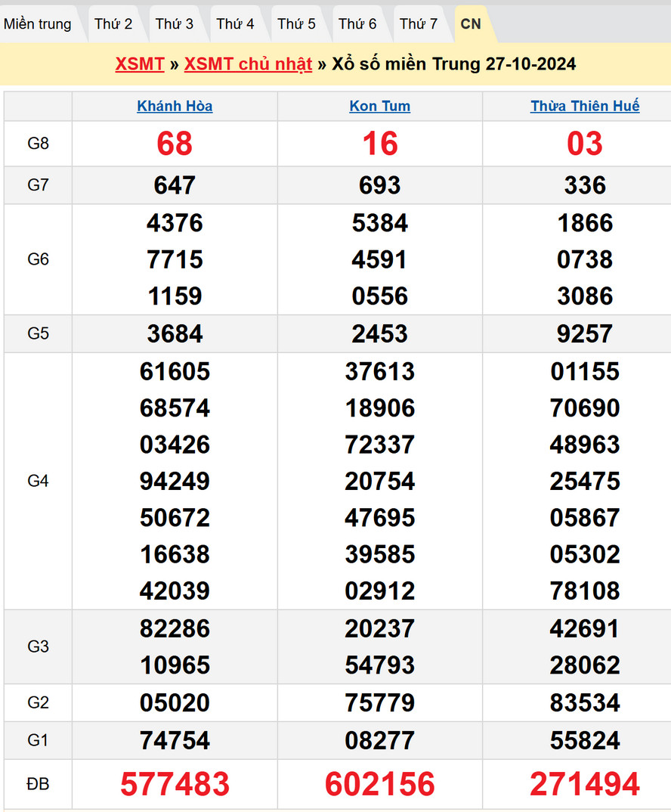Select the Thứ 3 tab
671x812 pixels.
coord(175,24)
